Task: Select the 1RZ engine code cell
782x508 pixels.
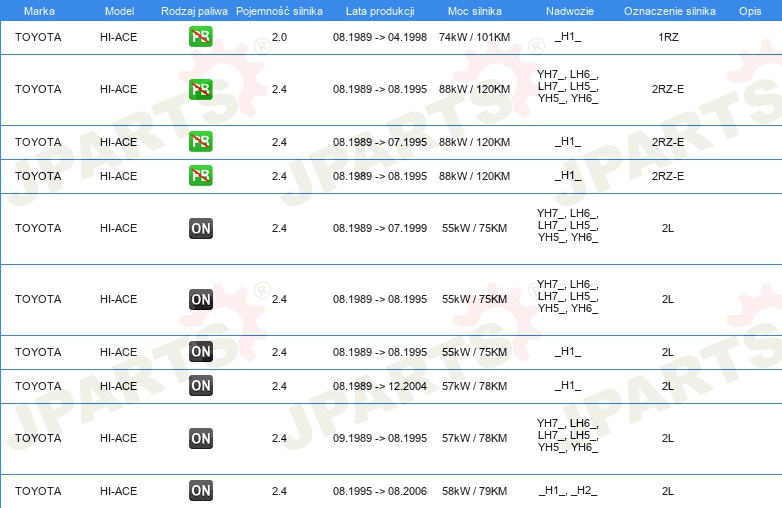Action: point(668,37)
